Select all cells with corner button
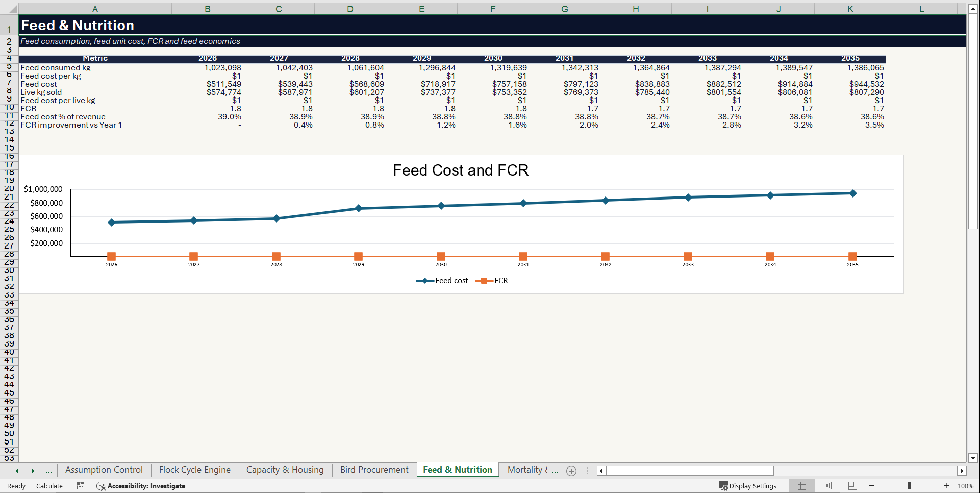This screenshot has width=980, height=493. pos(9,9)
